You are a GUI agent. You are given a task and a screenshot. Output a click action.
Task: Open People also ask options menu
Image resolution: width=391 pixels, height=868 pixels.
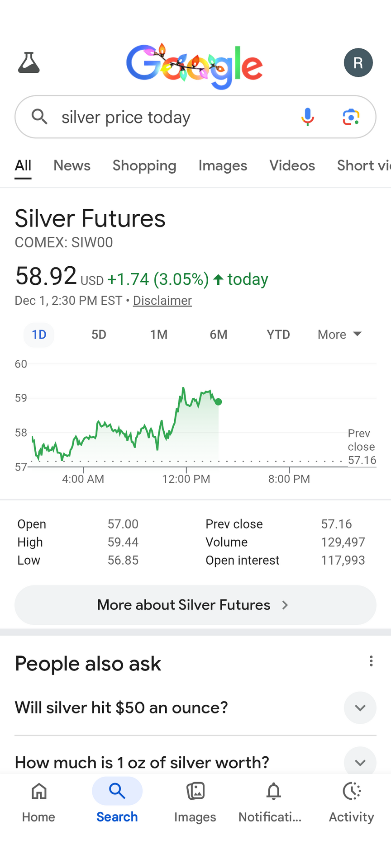click(x=371, y=661)
